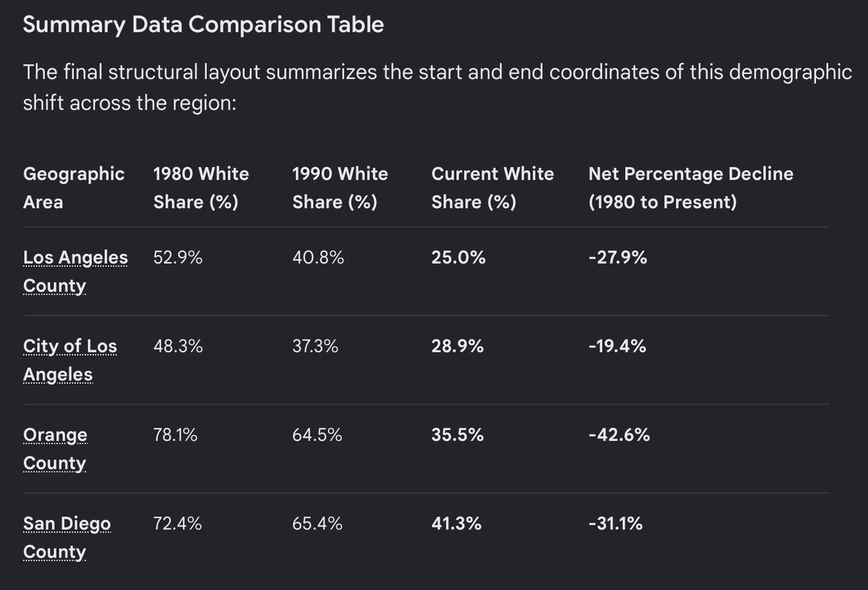The height and width of the screenshot is (590, 868).
Task: Open the Orange County link
Action: point(55,449)
